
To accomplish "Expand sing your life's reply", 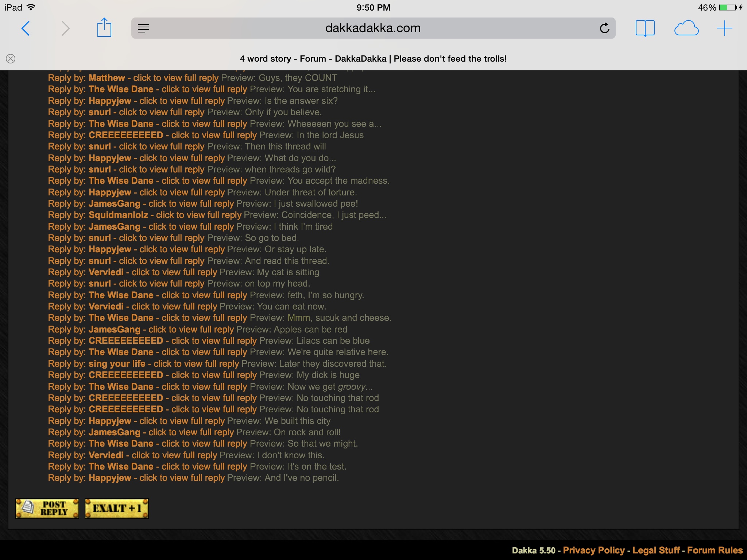I will pyautogui.click(x=196, y=364).
